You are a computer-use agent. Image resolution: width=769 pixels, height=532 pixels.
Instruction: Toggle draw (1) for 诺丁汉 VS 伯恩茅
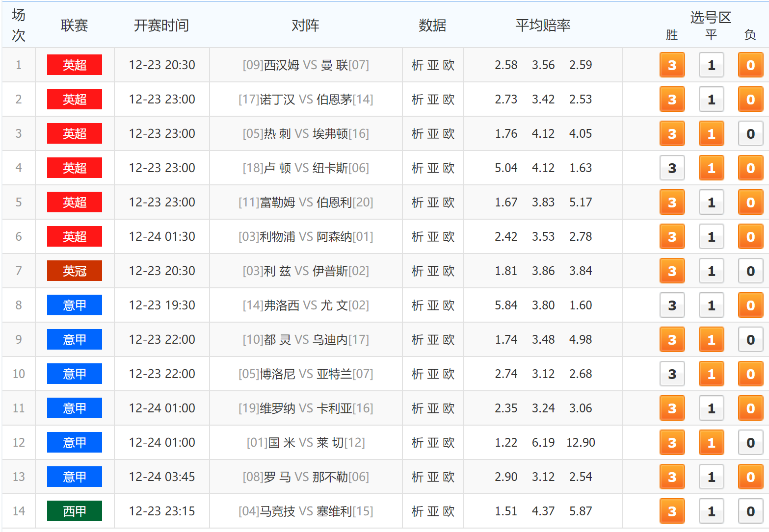click(711, 99)
